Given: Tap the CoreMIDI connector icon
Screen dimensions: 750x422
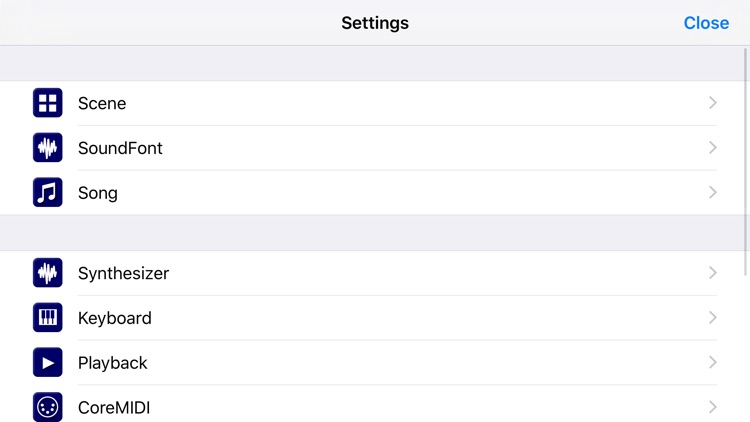Looking at the screenshot, I should click(x=47, y=407).
